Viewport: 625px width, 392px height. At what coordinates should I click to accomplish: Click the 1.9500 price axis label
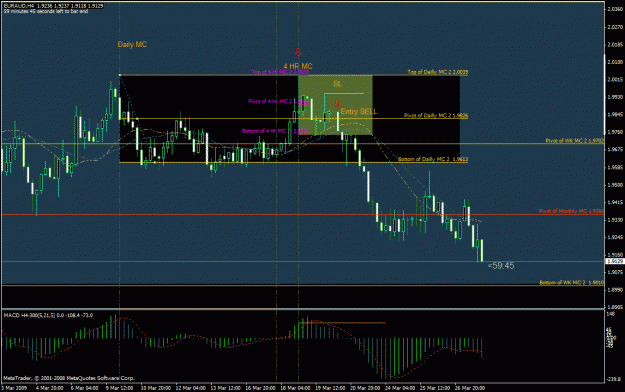click(x=615, y=185)
